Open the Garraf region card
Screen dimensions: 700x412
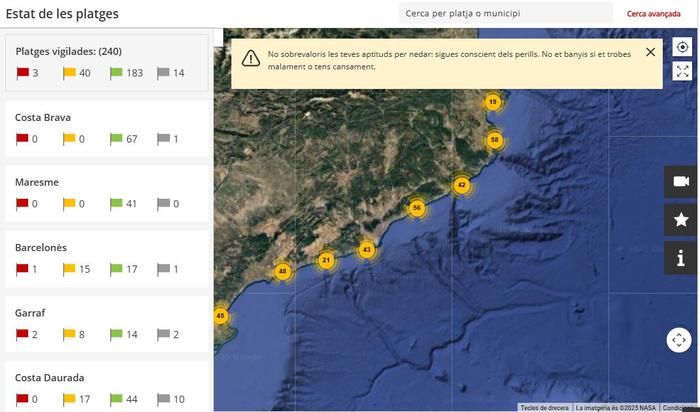click(x=107, y=323)
